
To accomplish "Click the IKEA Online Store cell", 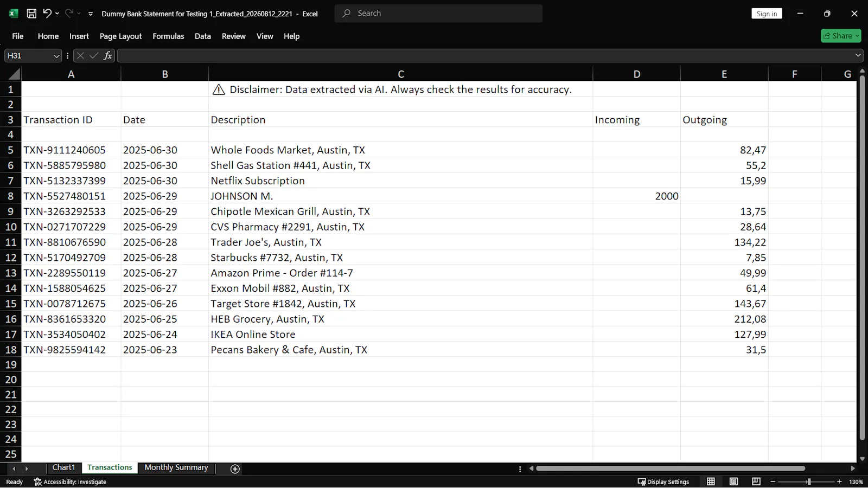I will pos(400,335).
